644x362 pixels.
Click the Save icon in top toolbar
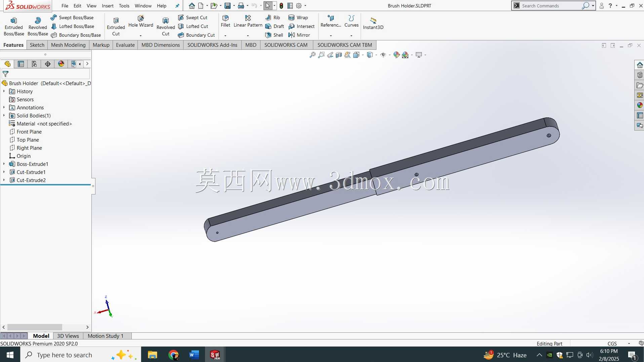point(228,6)
